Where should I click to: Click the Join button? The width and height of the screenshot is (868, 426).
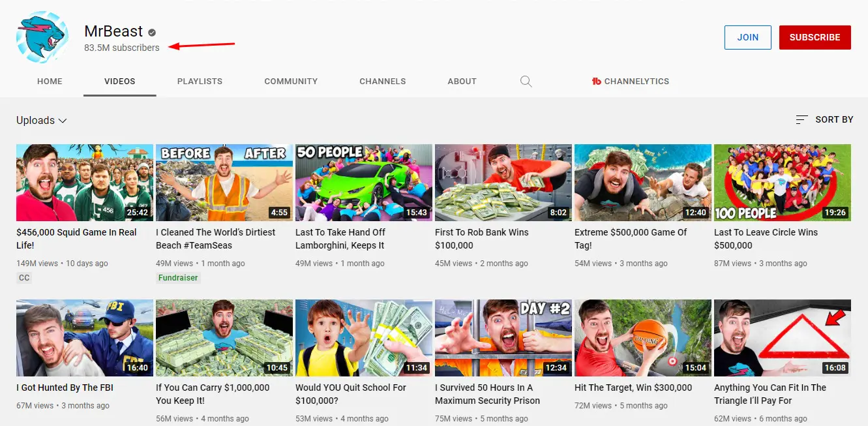point(747,38)
